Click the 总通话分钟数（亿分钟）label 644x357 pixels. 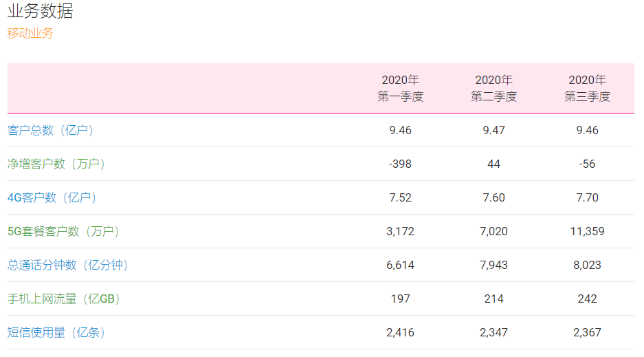pos(68,265)
